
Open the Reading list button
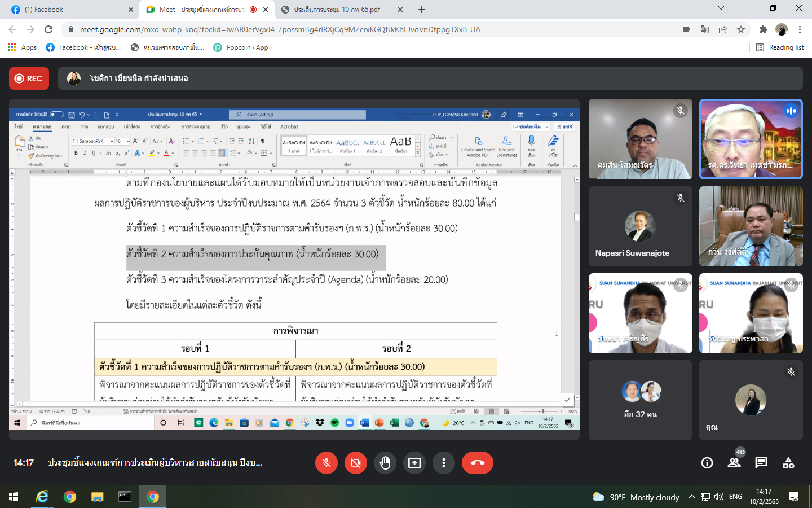click(780, 47)
